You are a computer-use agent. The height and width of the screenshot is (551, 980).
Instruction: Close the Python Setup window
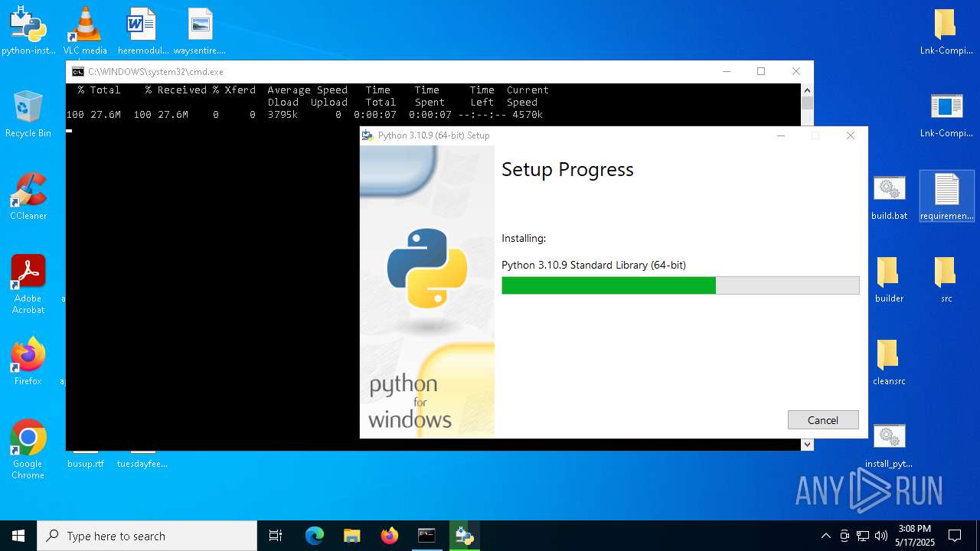click(851, 135)
